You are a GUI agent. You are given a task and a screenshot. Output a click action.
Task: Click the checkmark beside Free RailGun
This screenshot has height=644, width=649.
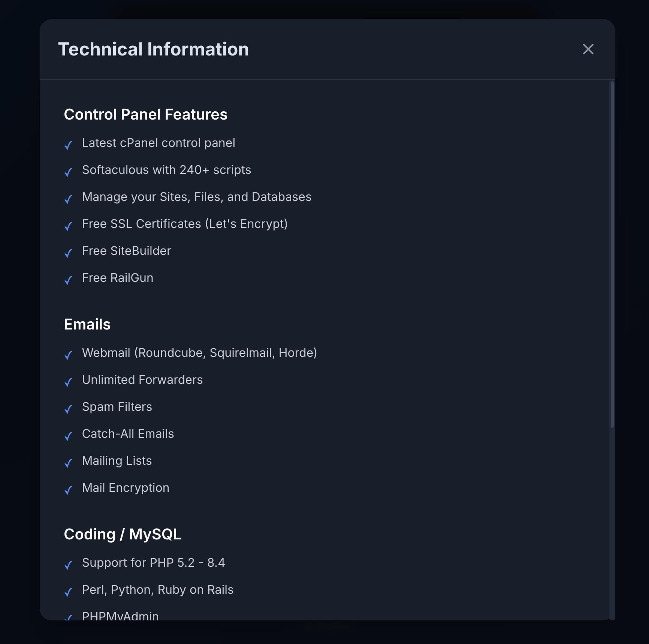[68, 280]
